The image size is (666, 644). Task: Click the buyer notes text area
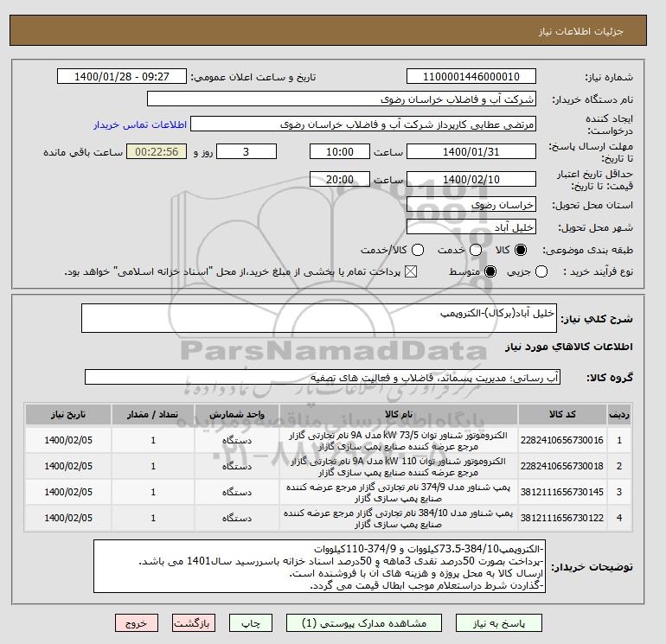[x=319, y=566]
